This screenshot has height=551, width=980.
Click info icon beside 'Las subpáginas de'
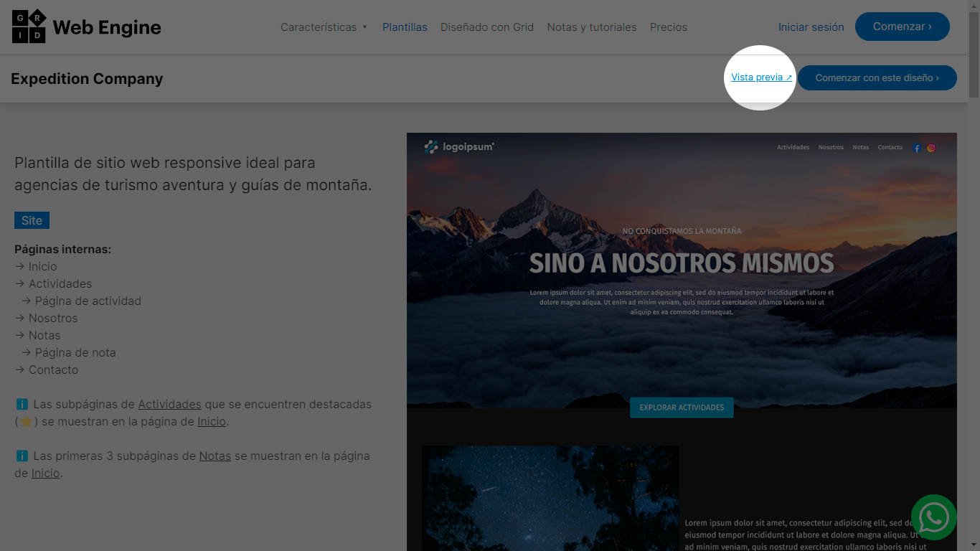[x=22, y=404]
